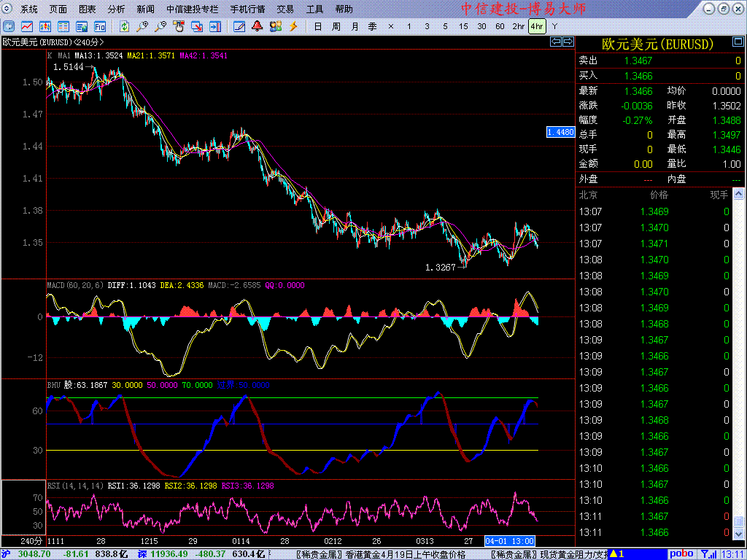Click the yellow triangle alert counter
The height and width of the screenshot is (560, 747).
[617, 554]
